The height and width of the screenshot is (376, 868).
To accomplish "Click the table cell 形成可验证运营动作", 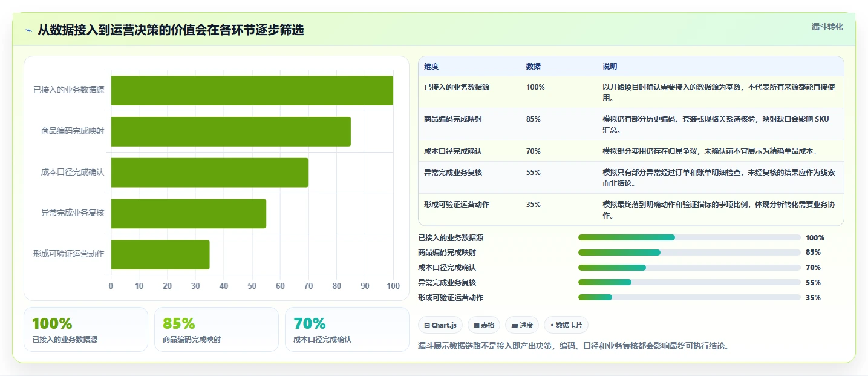I will [x=457, y=205].
